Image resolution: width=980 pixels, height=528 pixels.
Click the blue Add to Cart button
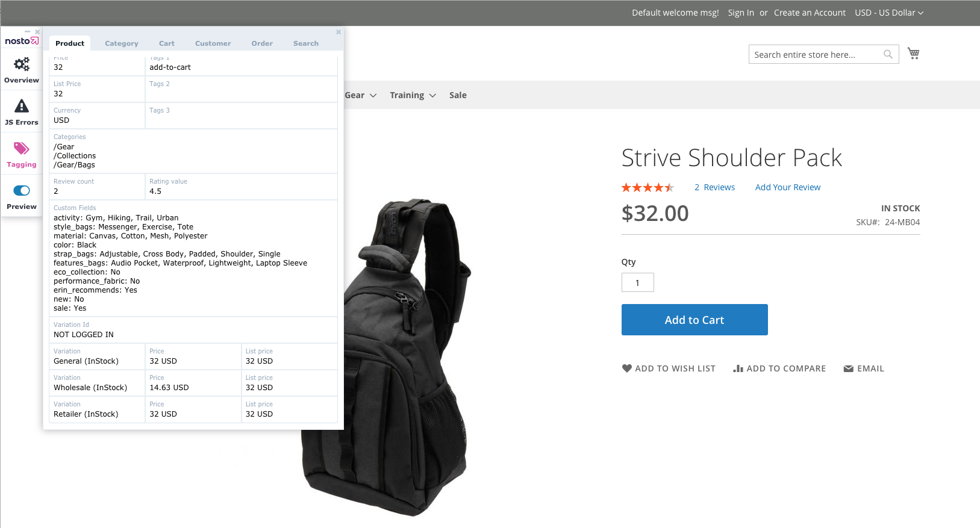[694, 320]
